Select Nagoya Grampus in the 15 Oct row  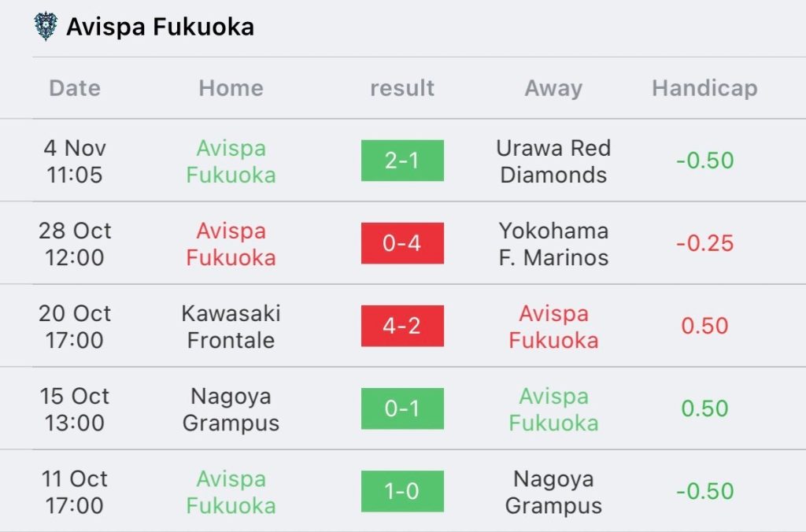[x=231, y=410]
